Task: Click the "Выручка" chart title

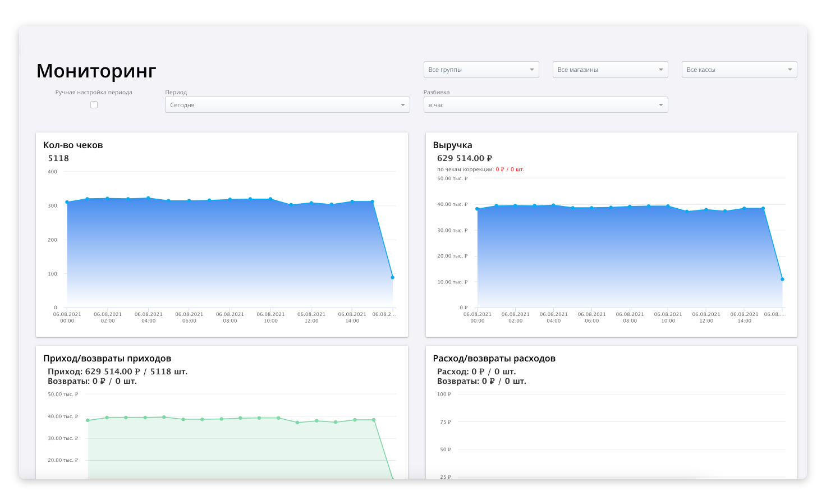Action: (452, 145)
